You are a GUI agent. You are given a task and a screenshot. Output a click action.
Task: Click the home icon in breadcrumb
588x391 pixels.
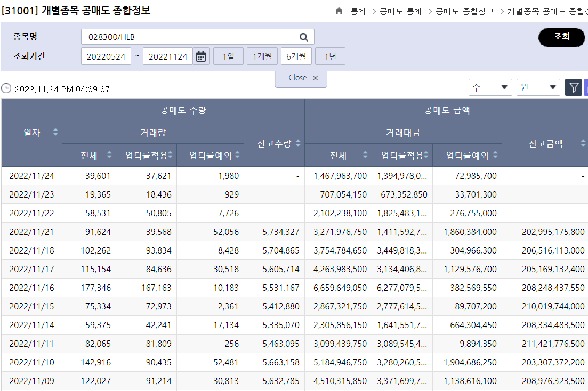(339, 11)
